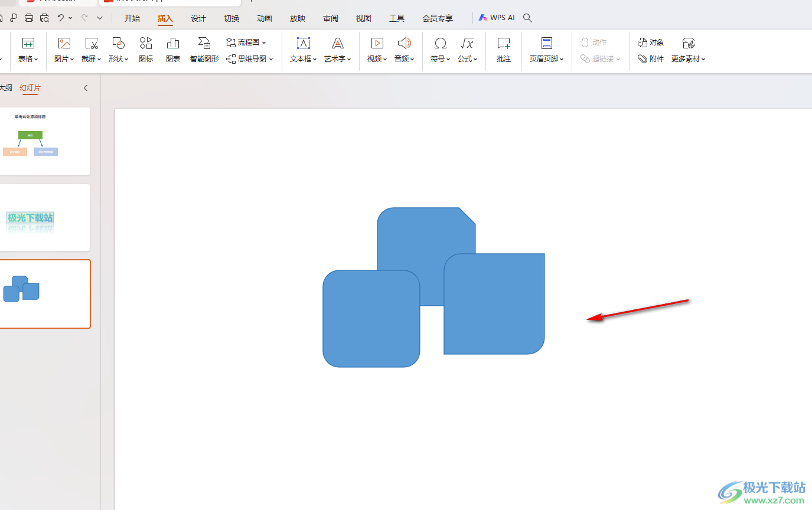Insert WordArt via 艺术字
Screen dimensions: 812x510
coord(338,50)
